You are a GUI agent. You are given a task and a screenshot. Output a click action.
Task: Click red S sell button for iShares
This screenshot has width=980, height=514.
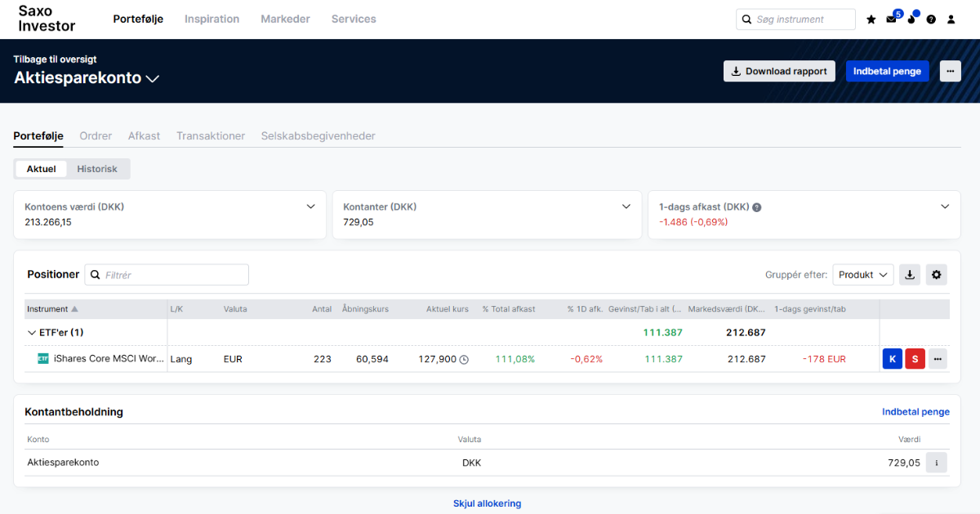pyautogui.click(x=915, y=359)
